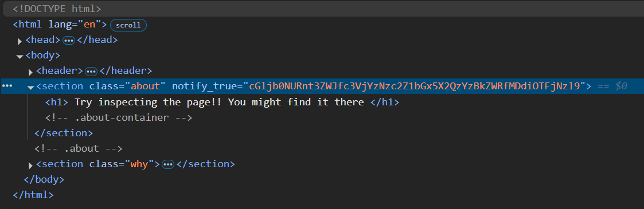
Task: Select the h1 Try inspecting the page line
Action: [x=222, y=102]
